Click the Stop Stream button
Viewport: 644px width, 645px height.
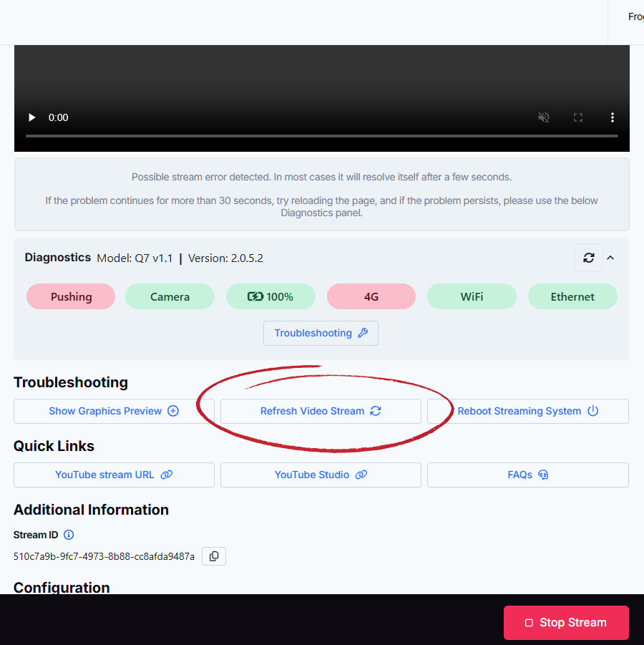tap(566, 622)
